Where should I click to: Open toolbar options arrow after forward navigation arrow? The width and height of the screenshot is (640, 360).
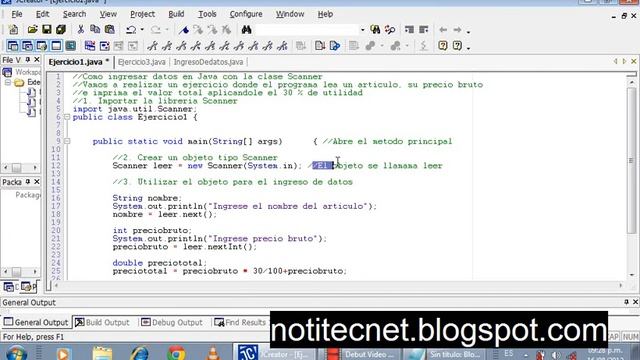click(x=469, y=31)
